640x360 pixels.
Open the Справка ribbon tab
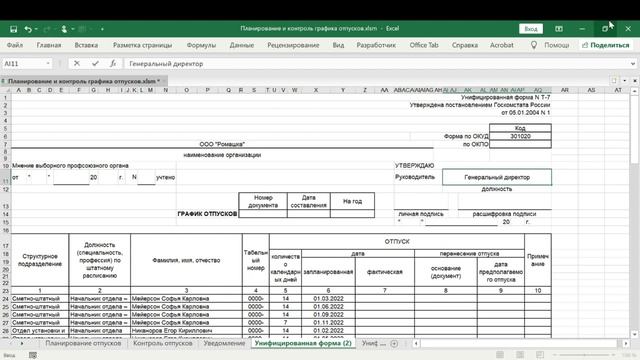click(464, 45)
